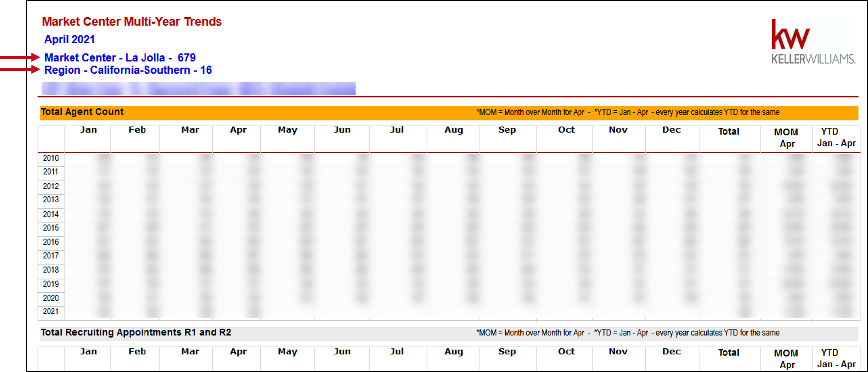Select the 2021 year row label
This screenshot has height=372, width=868.
pos(51,311)
